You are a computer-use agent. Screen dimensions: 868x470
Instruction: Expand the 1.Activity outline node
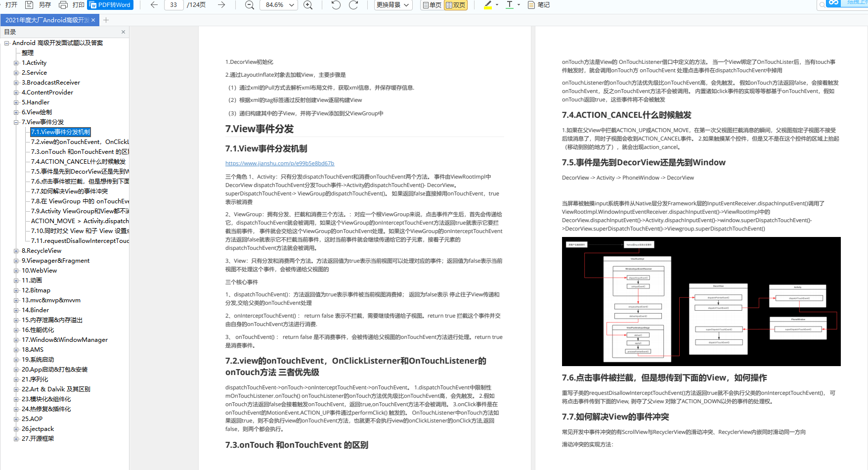coord(16,63)
